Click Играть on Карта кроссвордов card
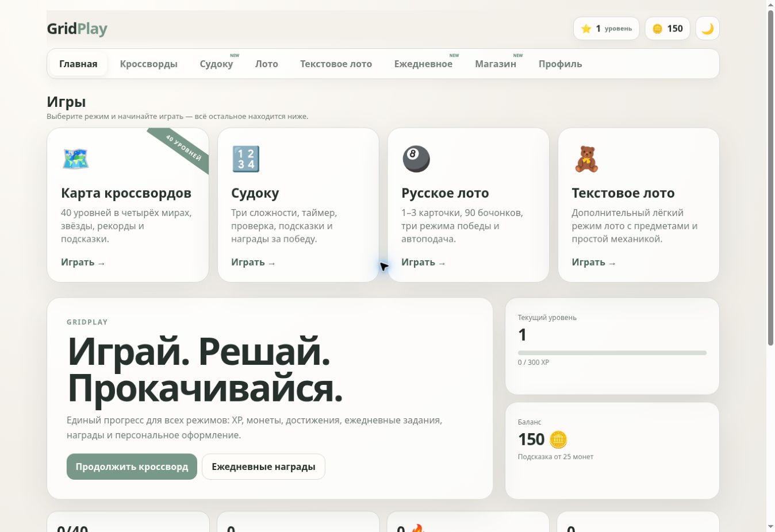This screenshot has height=532, width=775. 83,262
